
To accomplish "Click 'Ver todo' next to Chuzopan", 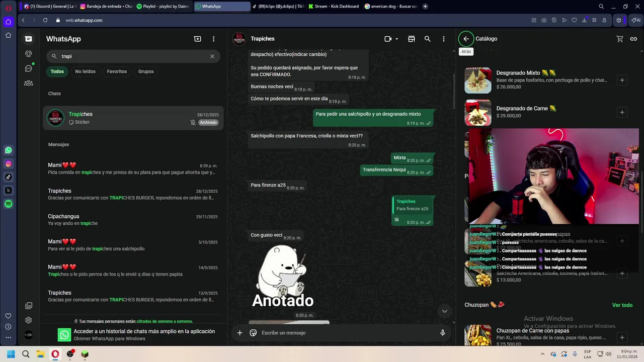I will pyautogui.click(x=622, y=305).
